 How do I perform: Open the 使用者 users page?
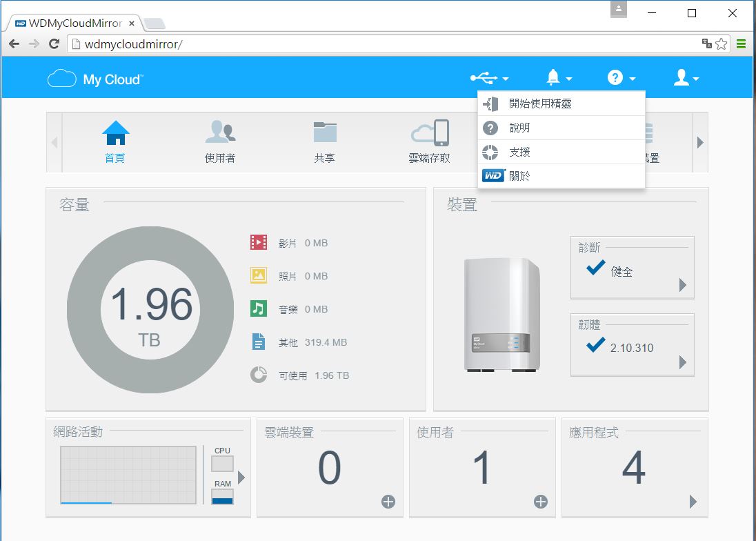(x=220, y=142)
